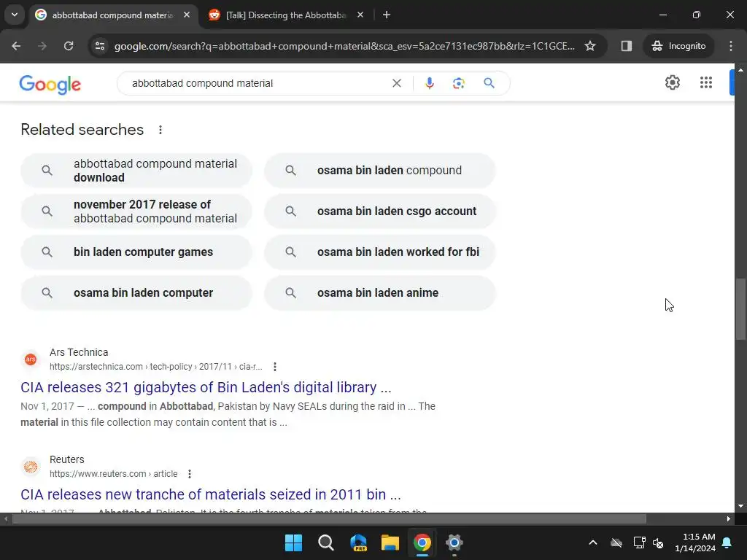Open CIA releases new tranche article
747x560 pixels.
coord(211,494)
